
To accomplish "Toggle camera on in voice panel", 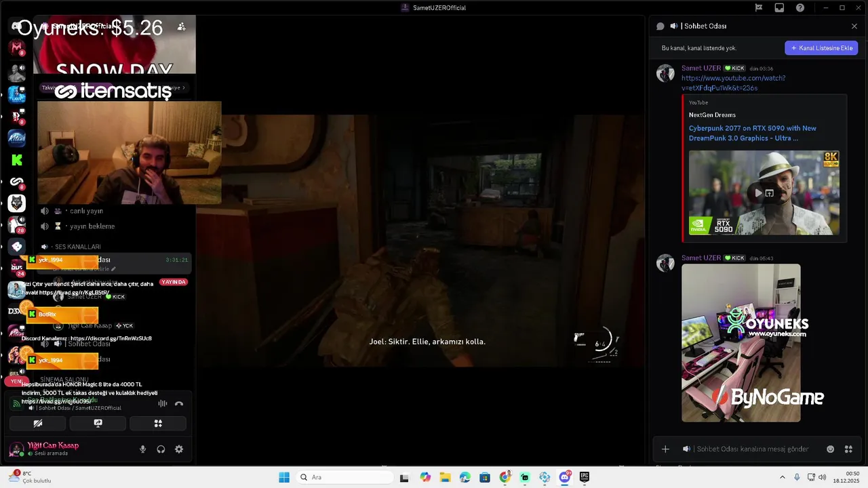I will coord(38,424).
